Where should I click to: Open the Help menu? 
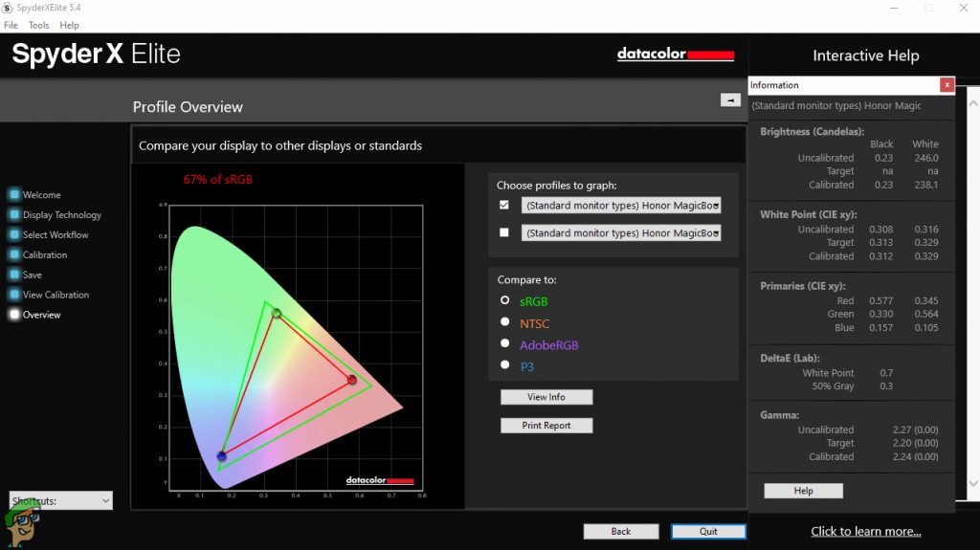pos(69,25)
